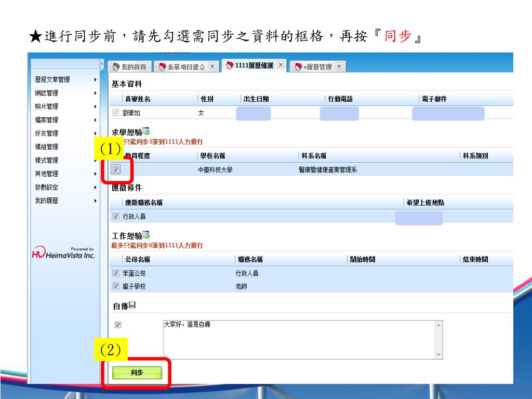Click autobiography textbox scroll down arrow
This screenshot has height=399, width=532.
tap(438, 354)
